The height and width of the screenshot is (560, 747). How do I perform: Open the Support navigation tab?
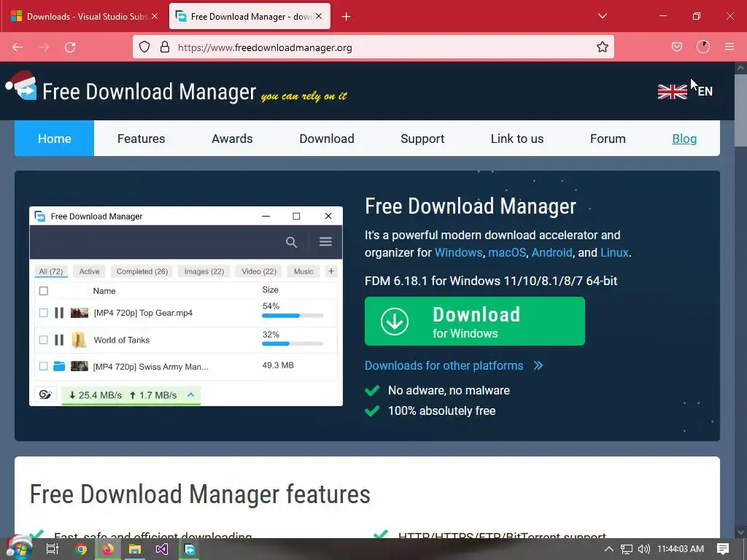tap(422, 139)
